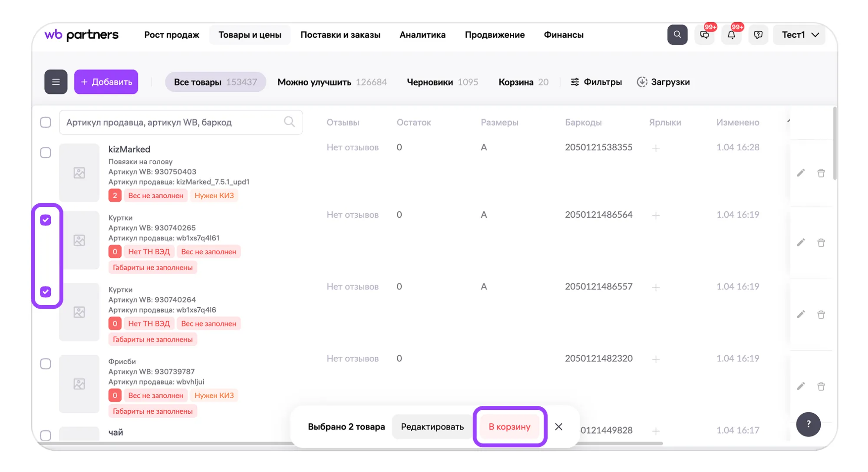Move selected items В корзину

pos(509,427)
